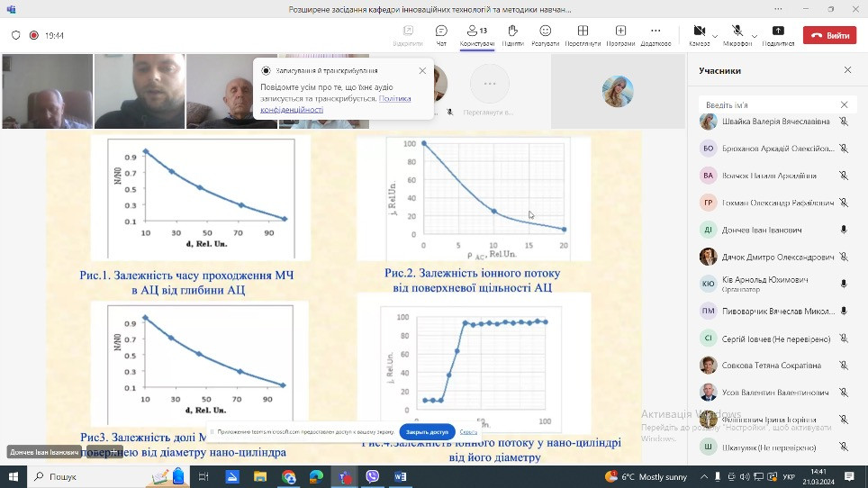Click the first video thumbnail of seated man
This screenshot has width=868, height=488.
point(47,91)
